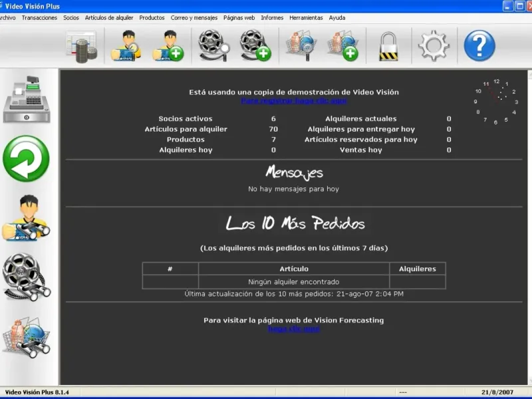Click the 'Los 10 Más Pedidos' heading

point(295,223)
